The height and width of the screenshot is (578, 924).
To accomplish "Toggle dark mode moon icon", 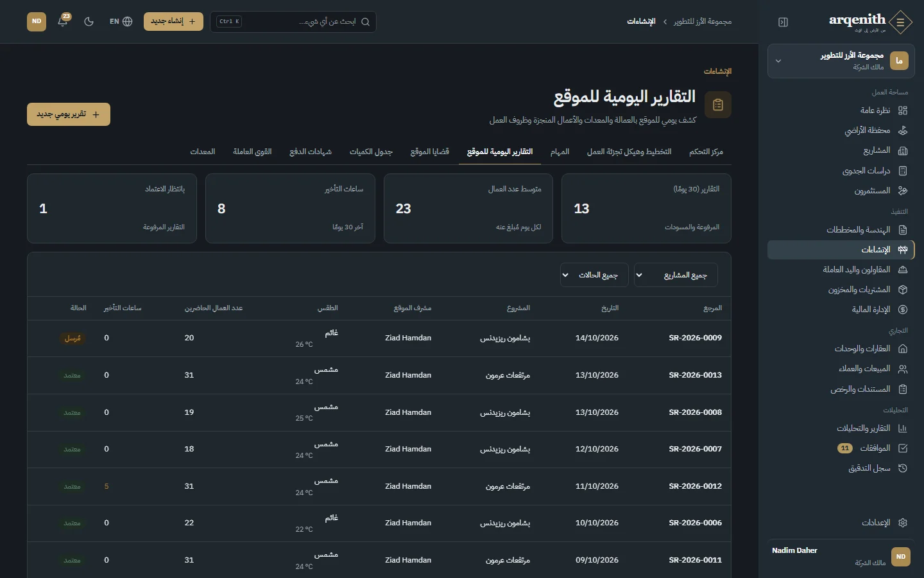I will [x=89, y=21].
